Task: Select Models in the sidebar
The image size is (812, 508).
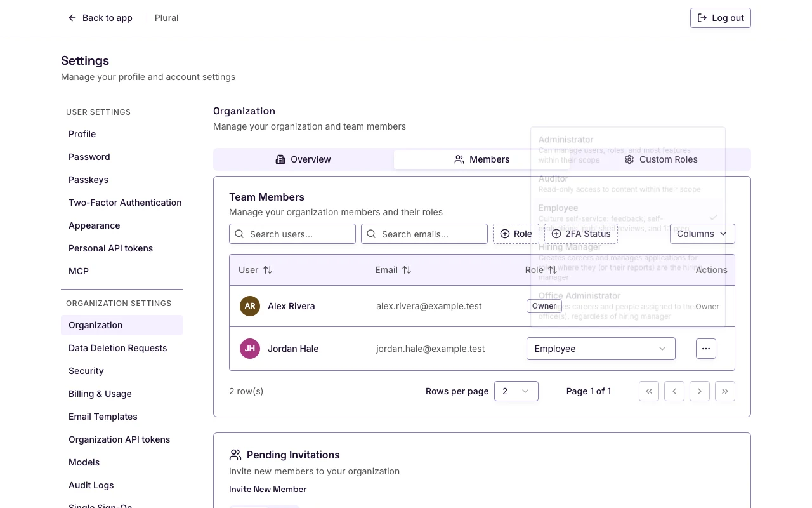Action: pos(122,462)
